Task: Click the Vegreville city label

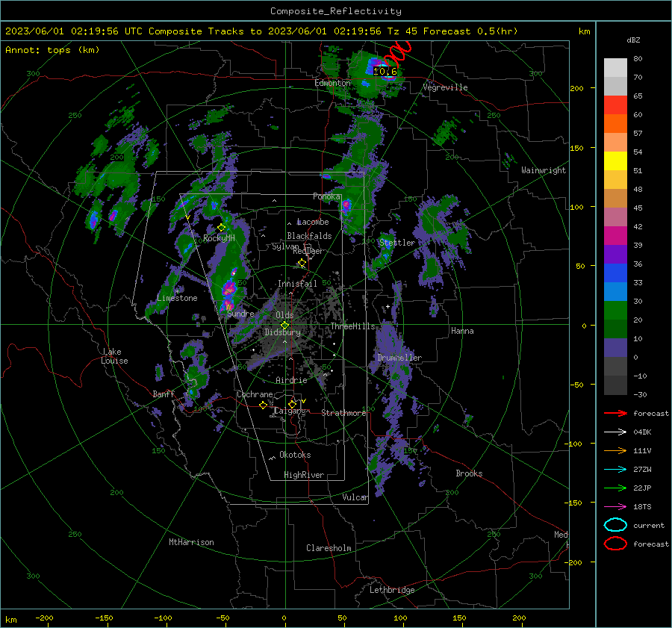Action: point(445,87)
